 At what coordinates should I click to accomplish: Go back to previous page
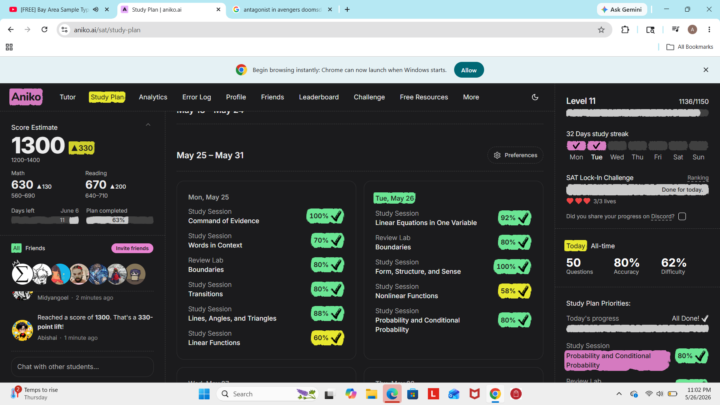point(11,30)
